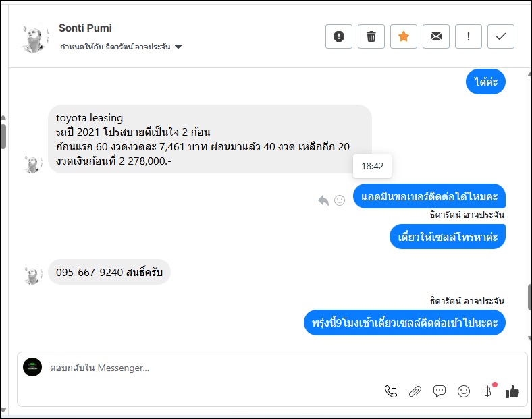Screen dimensions: 532x419
Task: Click the phone call icon in reply bar
Action: coord(391,391)
